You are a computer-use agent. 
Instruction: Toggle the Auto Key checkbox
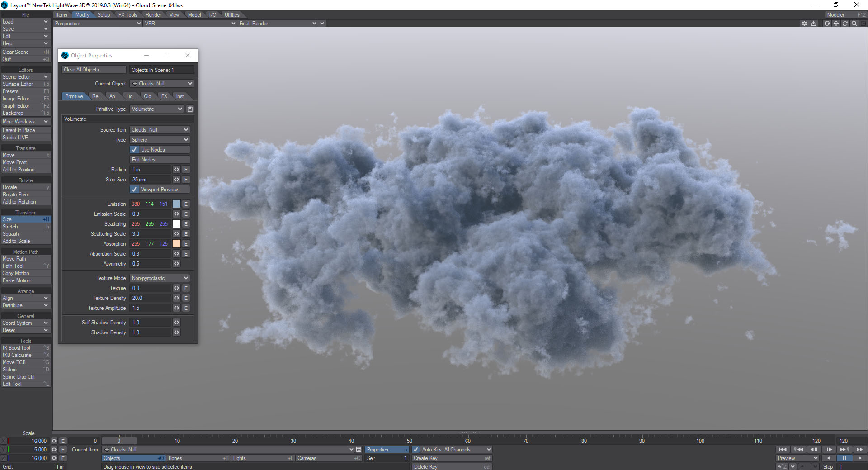pyautogui.click(x=416, y=450)
